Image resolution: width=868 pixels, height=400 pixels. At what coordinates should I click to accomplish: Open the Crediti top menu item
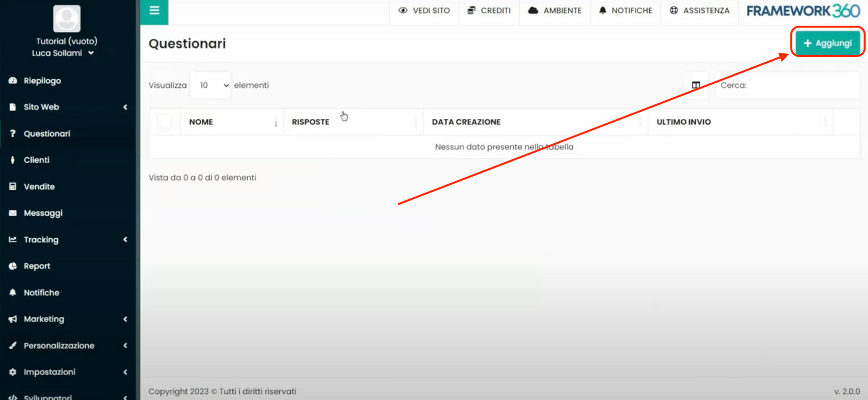[x=489, y=10]
